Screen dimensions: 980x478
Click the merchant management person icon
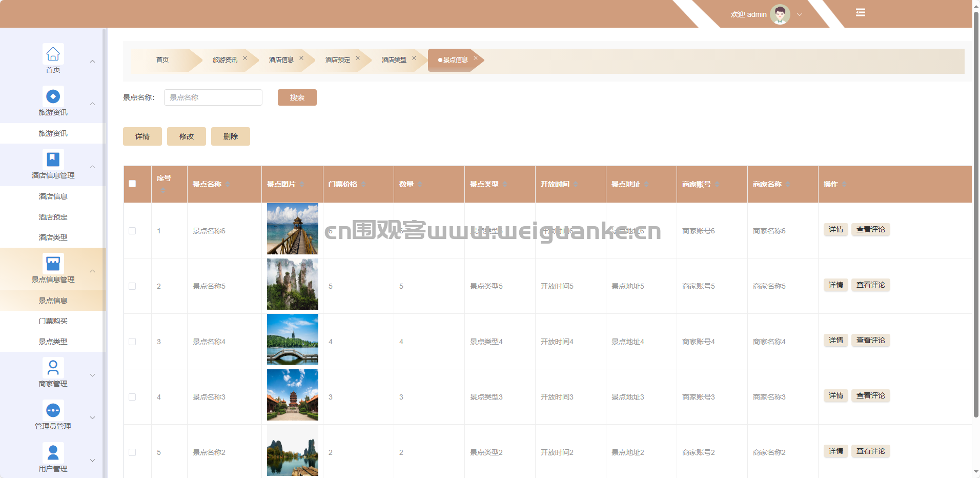(53, 368)
